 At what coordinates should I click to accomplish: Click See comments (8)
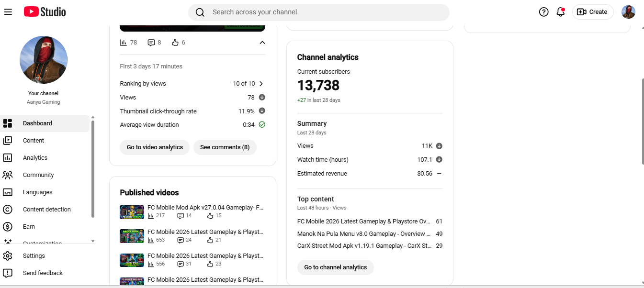click(x=225, y=147)
